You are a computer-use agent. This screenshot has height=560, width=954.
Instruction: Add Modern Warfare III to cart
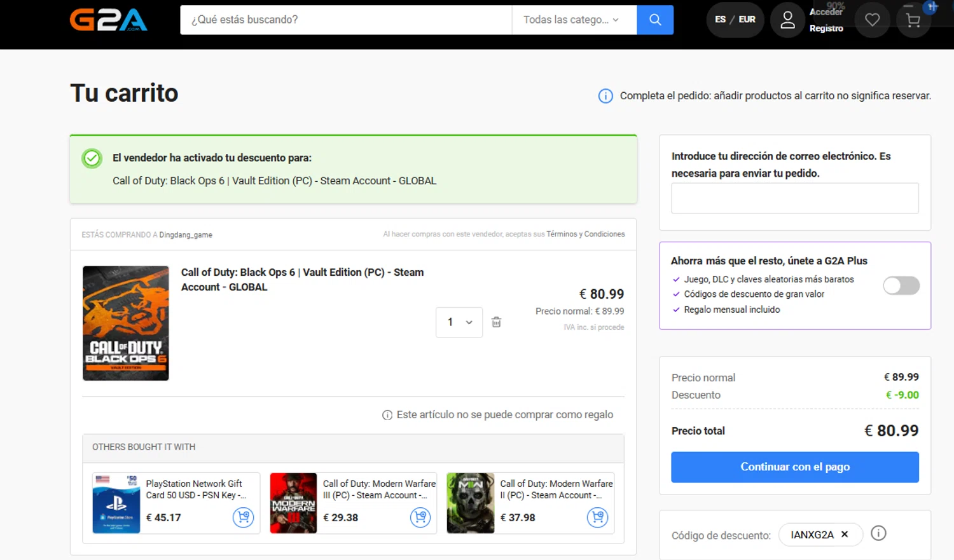[x=420, y=517]
